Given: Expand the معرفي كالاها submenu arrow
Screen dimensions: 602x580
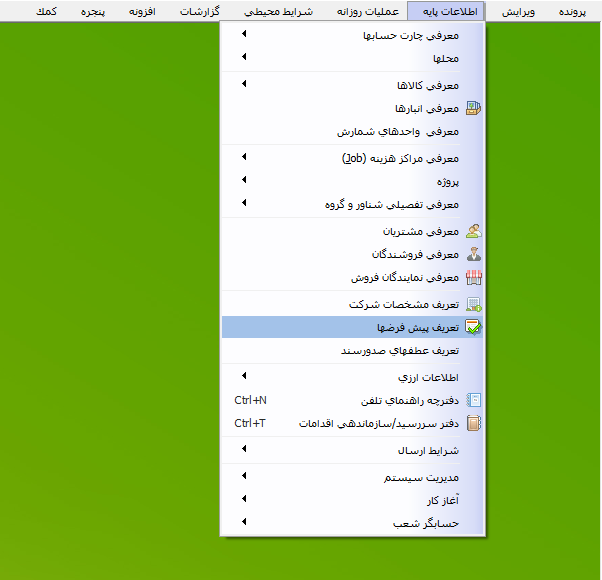Looking at the screenshot, I should pyautogui.click(x=244, y=84).
